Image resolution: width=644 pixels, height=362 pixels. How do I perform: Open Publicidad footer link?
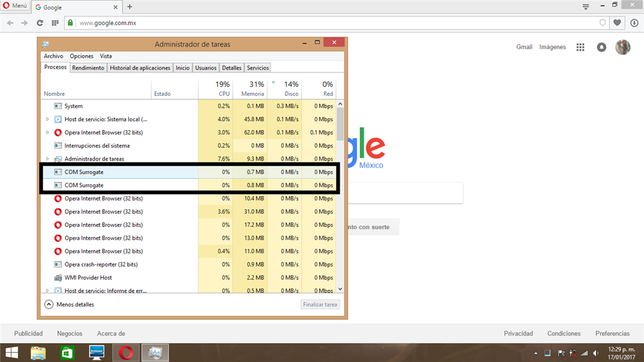[x=28, y=334]
